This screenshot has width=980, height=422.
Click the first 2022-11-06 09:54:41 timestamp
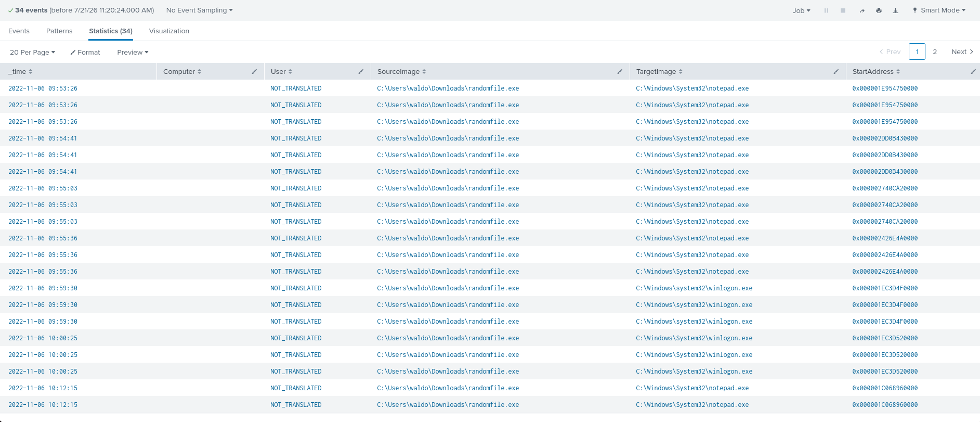point(43,138)
